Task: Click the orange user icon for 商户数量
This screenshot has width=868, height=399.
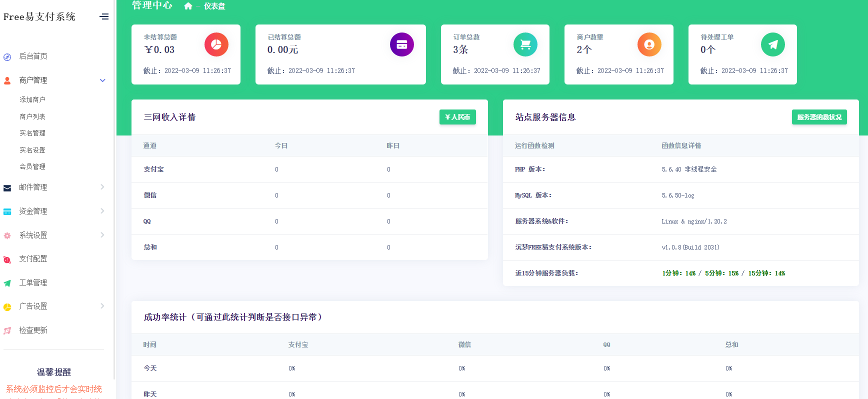Action: (649, 44)
